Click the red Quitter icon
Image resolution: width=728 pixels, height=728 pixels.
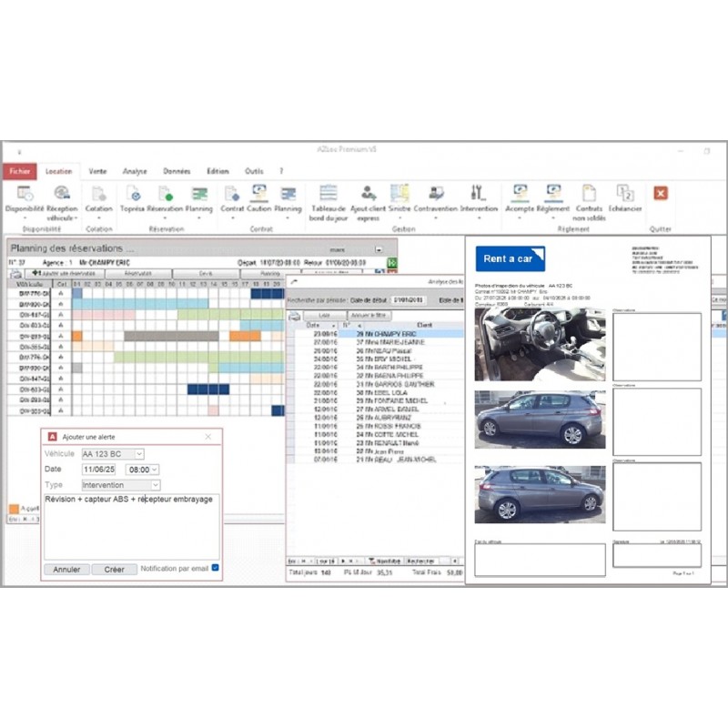pyautogui.click(x=661, y=193)
